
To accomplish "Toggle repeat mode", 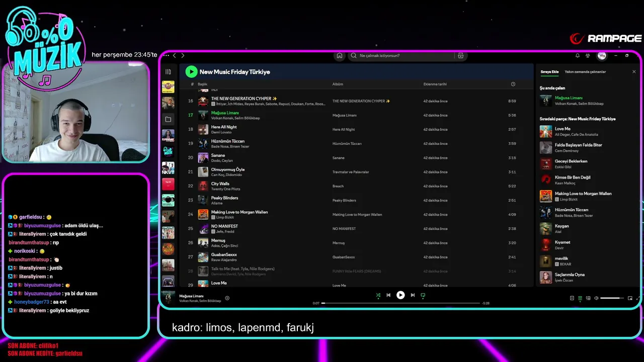I will coord(423,295).
